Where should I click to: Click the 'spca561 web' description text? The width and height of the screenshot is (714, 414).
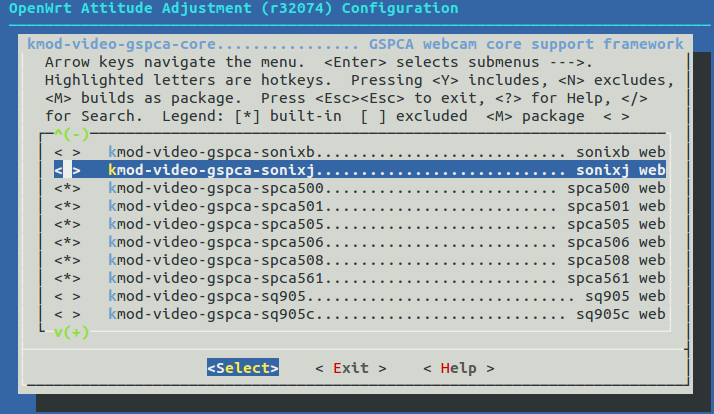(x=616, y=278)
